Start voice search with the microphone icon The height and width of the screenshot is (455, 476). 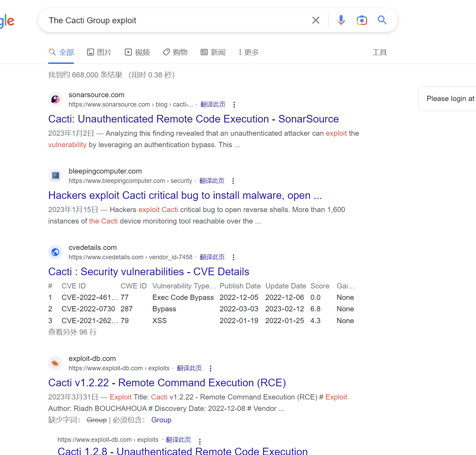341,20
